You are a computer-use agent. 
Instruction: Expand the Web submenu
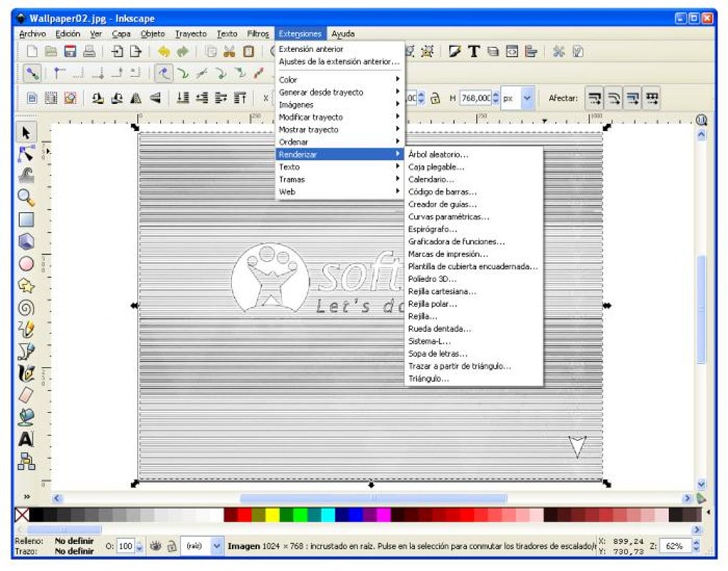(x=340, y=192)
